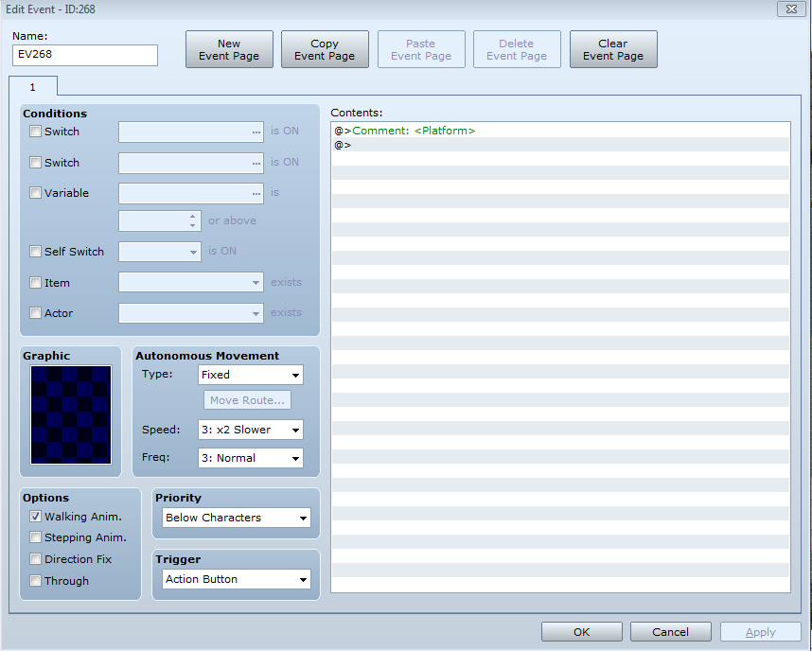The width and height of the screenshot is (812, 651).
Task: Enable the Through option checkbox
Action: [36, 581]
